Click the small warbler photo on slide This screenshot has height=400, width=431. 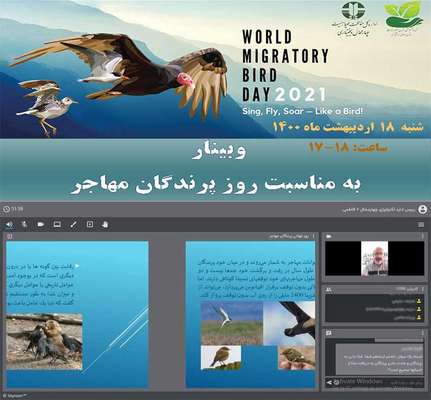[297, 358]
